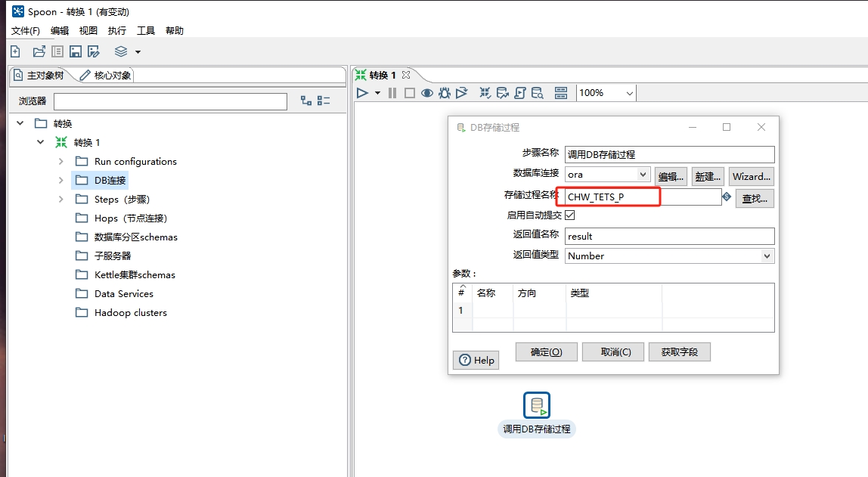868x477 pixels.
Task: Expand the Steps（步骤） tree node
Action: pos(61,200)
